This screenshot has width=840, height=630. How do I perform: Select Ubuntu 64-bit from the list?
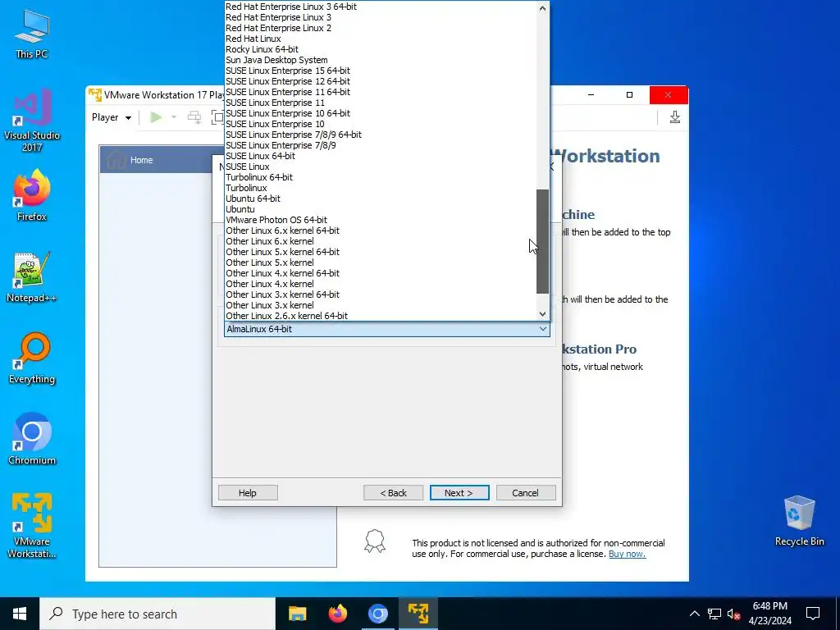[381, 199]
